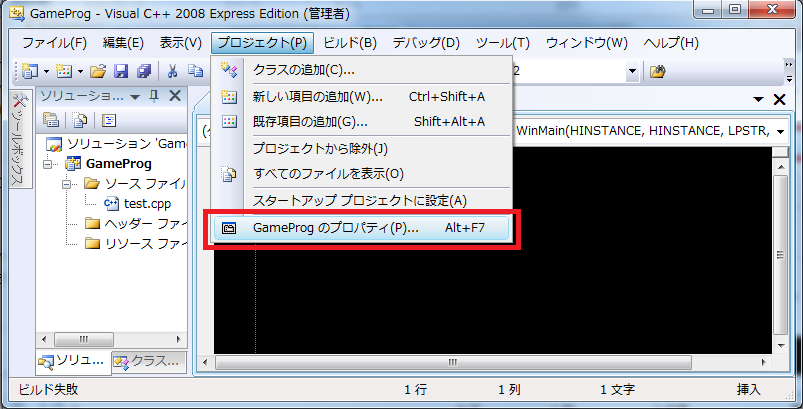Open the ヘルプ(H) menu
The image size is (803, 409).
coord(671,43)
